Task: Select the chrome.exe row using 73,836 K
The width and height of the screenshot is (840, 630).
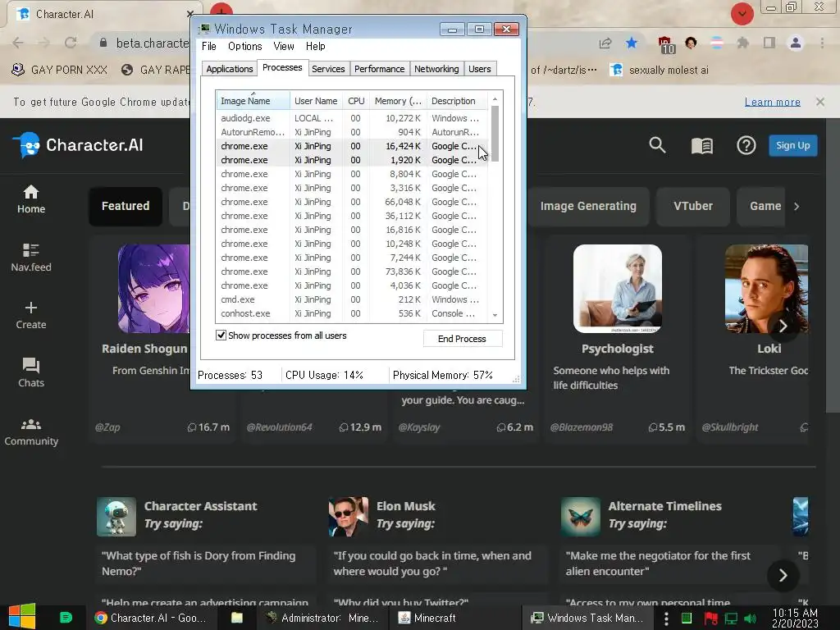Action: (352, 272)
